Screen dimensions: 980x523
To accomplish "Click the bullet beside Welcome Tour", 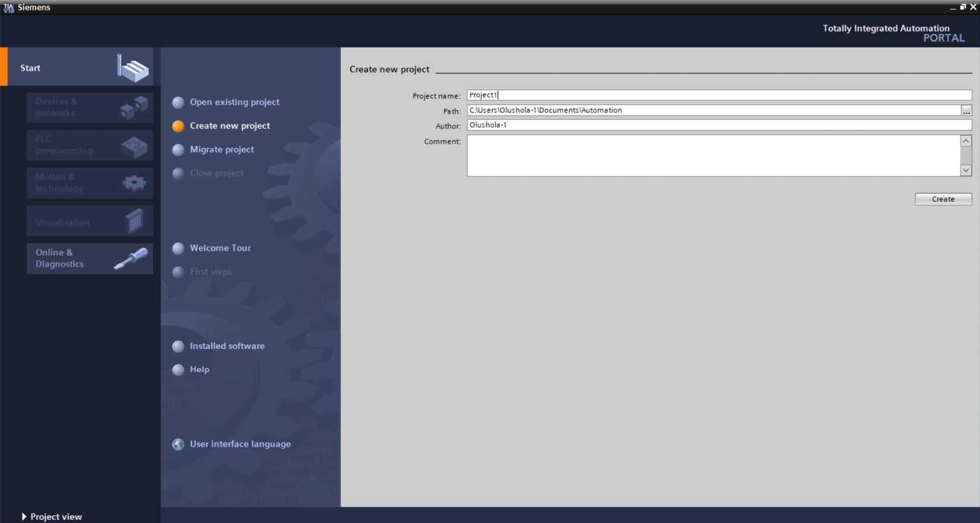I will pos(178,248).
